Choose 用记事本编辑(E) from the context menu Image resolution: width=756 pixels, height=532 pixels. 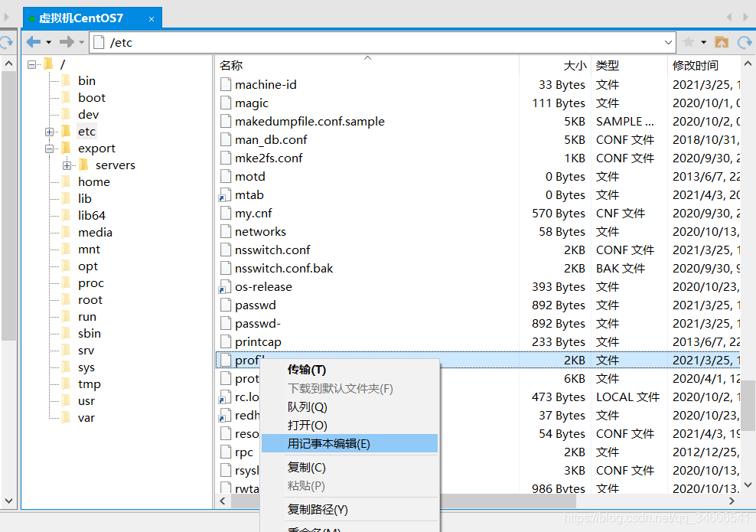point(350,444)
